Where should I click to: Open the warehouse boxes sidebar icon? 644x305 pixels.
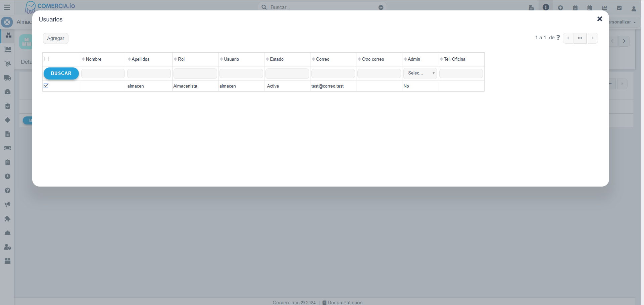tap(8, 35)
